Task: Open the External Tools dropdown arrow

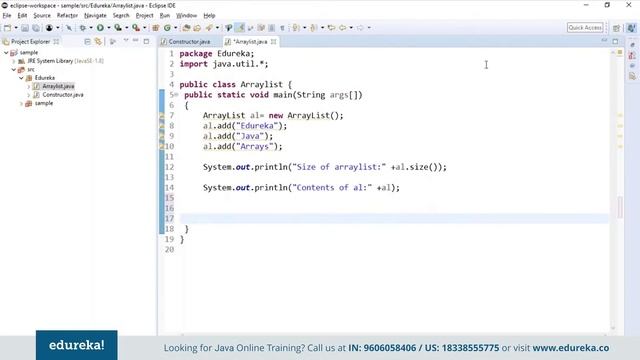Action: 144,28
